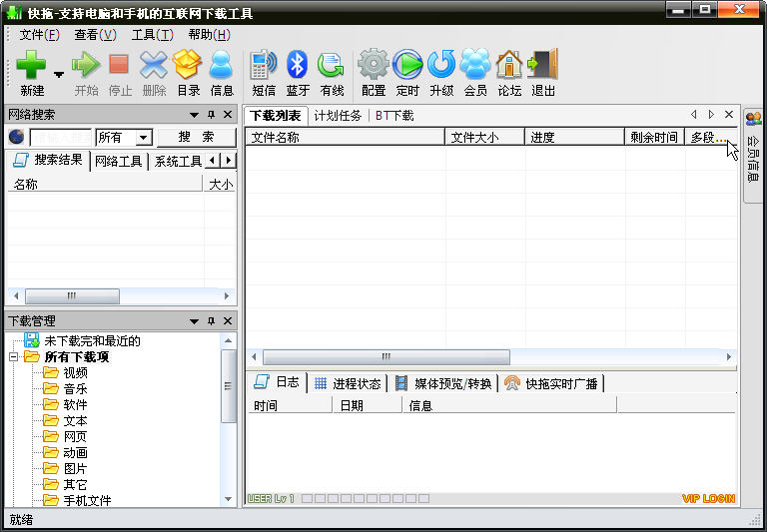Open 配置 (Settings) gear icon
767x532 pixels.
tap(373, 66)
